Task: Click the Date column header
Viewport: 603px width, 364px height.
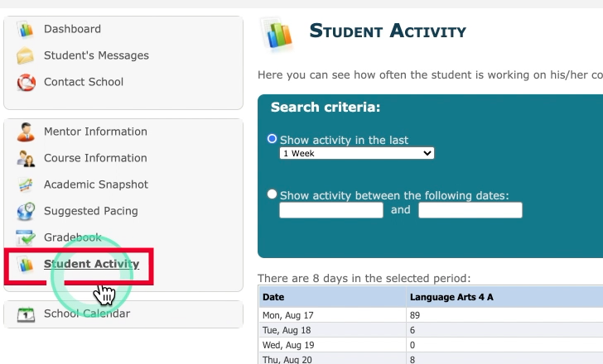Action: coord(333,297)
